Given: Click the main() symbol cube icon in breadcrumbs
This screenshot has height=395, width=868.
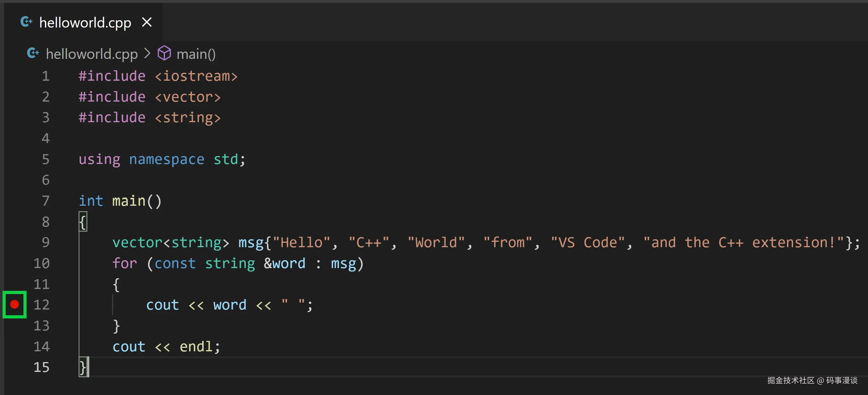Looking at the screenshot, I should 164,53.
